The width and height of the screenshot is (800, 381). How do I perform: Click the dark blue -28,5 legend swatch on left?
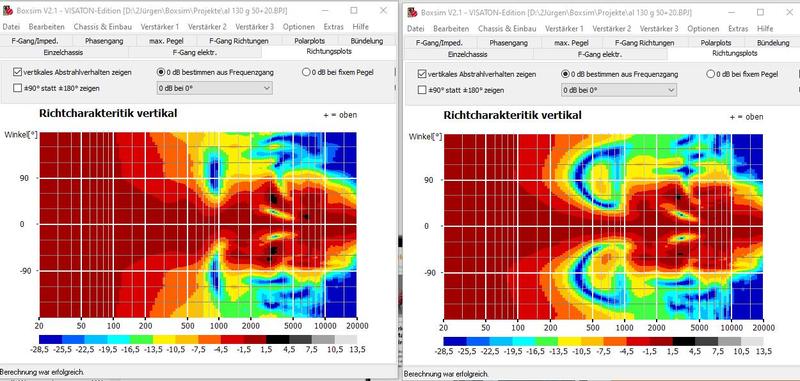click(51, 339)
